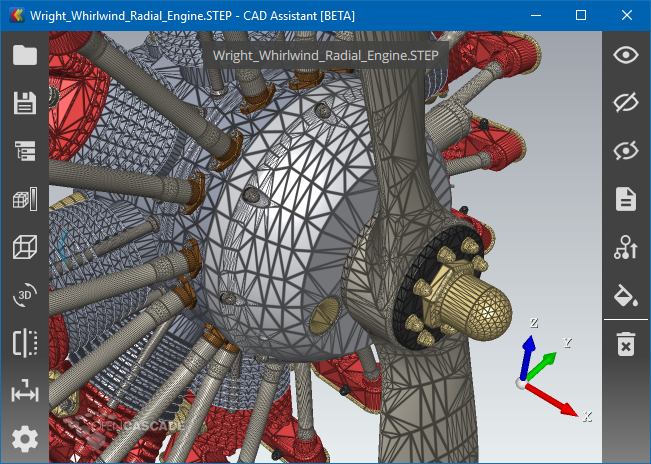Viewport: 651px width, 464px height.
Task: Activate the clipping plane section tool
Action: (x=25, y=343)
